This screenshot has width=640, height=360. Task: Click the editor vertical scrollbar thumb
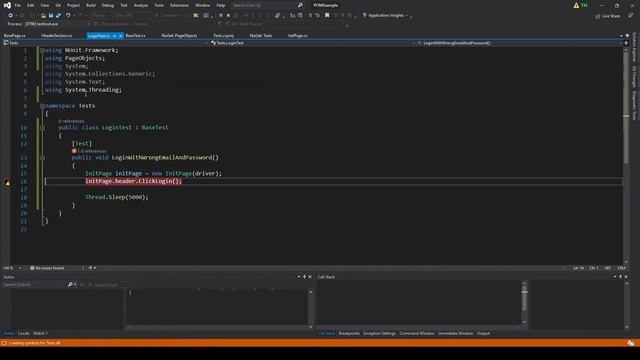pos(626,108)
